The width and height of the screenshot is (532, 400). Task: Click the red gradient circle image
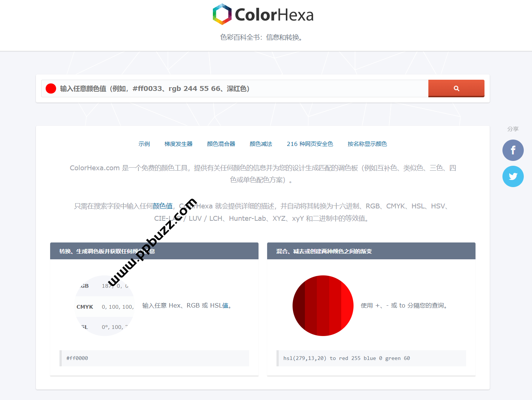(x=323, y=306)
